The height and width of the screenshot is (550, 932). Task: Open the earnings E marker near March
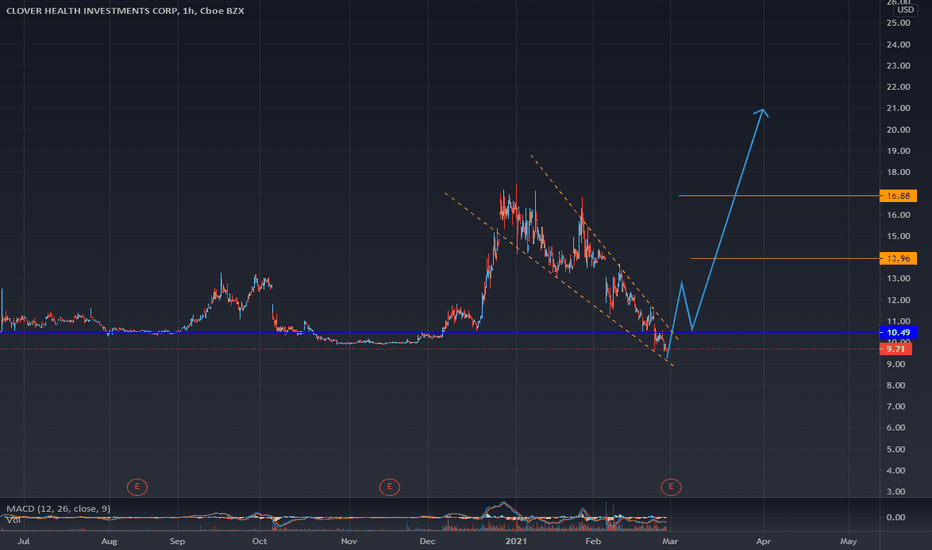[x=670, y=487]
